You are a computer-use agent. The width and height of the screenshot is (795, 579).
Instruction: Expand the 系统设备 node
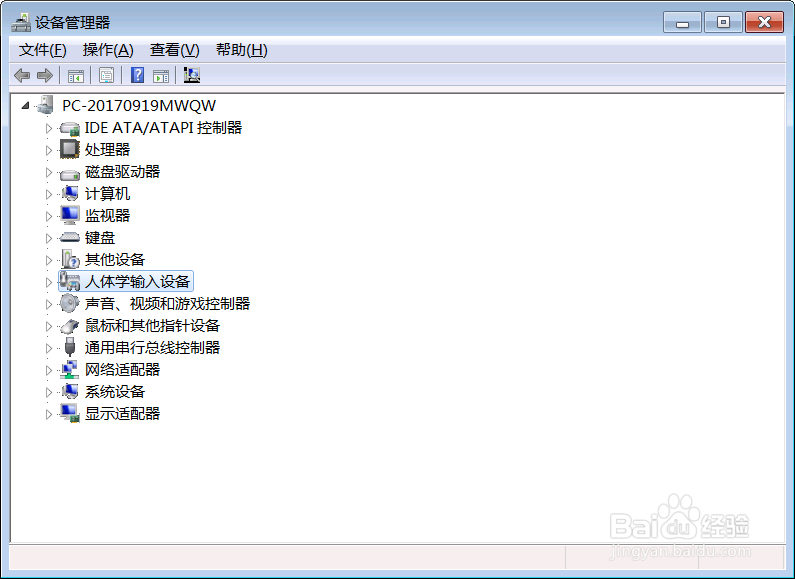tap(49, 392)
